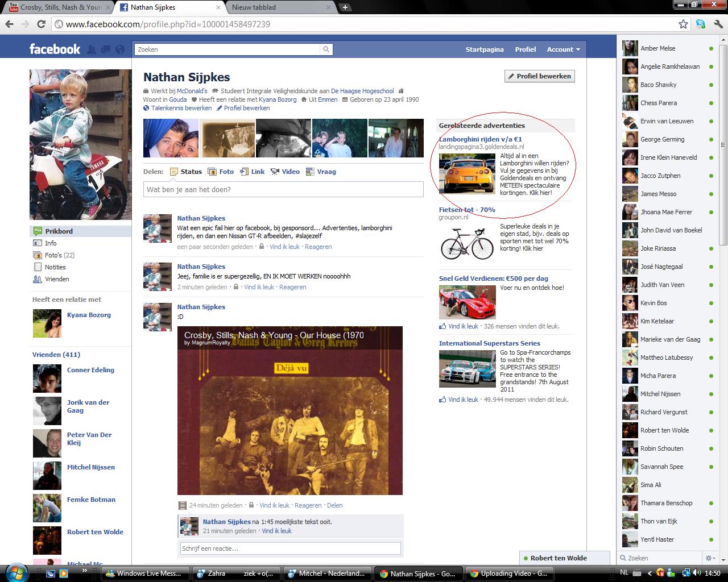Open chat with Amber Melse

(x=668, y=48)
